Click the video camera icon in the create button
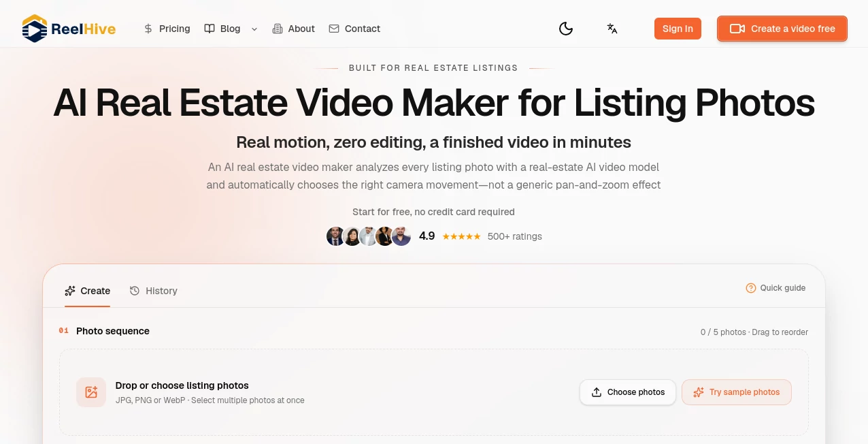Viewport: 868px width, 444px height. point(737,29)
